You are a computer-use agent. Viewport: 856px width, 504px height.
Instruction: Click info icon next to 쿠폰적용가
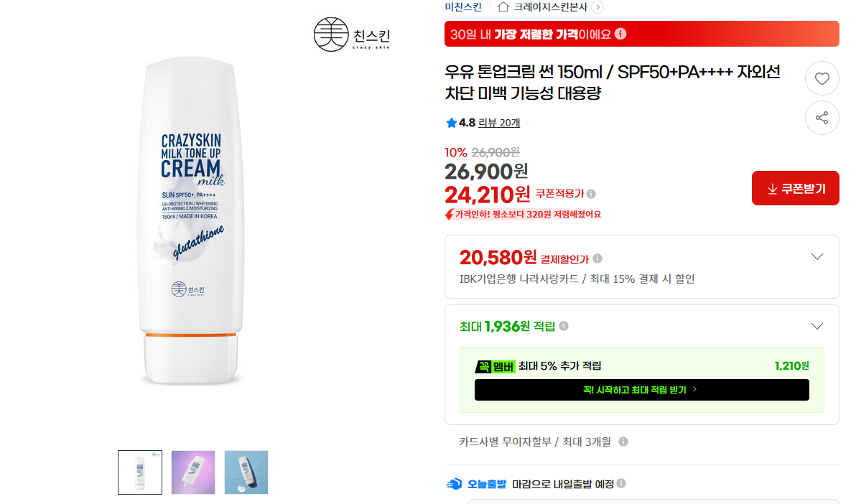pos(591,194)
